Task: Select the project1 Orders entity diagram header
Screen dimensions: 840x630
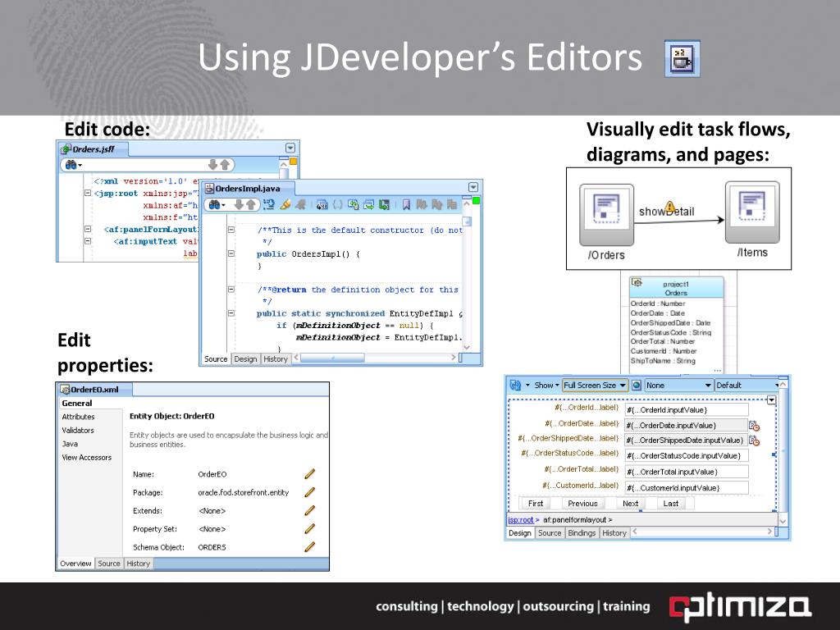Action: coord(676,288)
